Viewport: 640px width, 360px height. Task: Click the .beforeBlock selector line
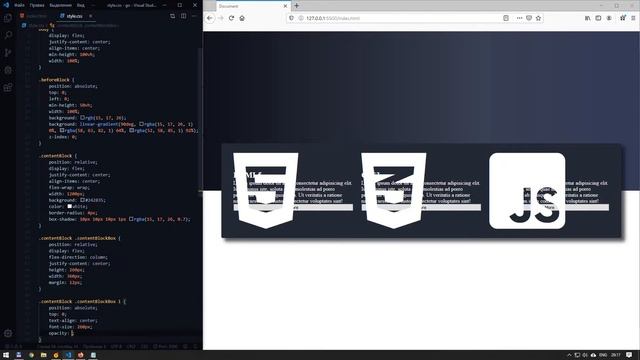click(57, 80)
